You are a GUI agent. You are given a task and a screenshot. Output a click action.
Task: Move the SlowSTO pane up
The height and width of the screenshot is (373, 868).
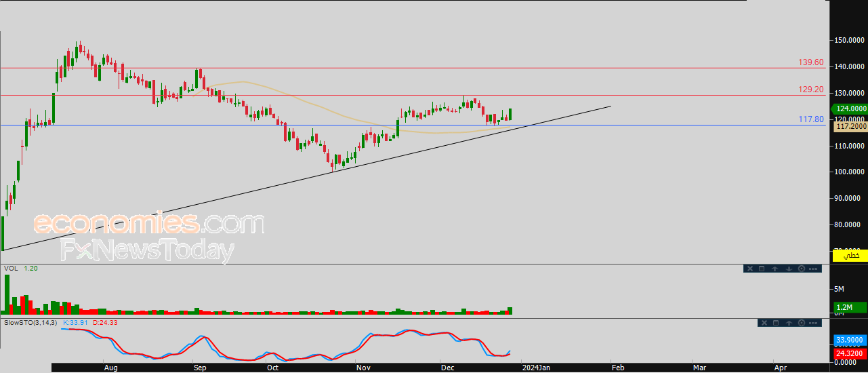789,323
